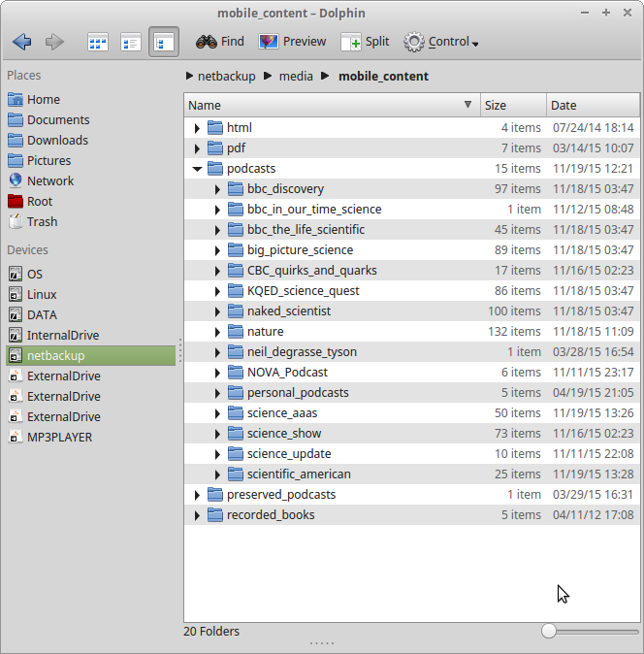Image resolution: width=644 pixels, height=654 pixels.
Task: Open the Root folder in Places
Action: [x=40, y=201]
